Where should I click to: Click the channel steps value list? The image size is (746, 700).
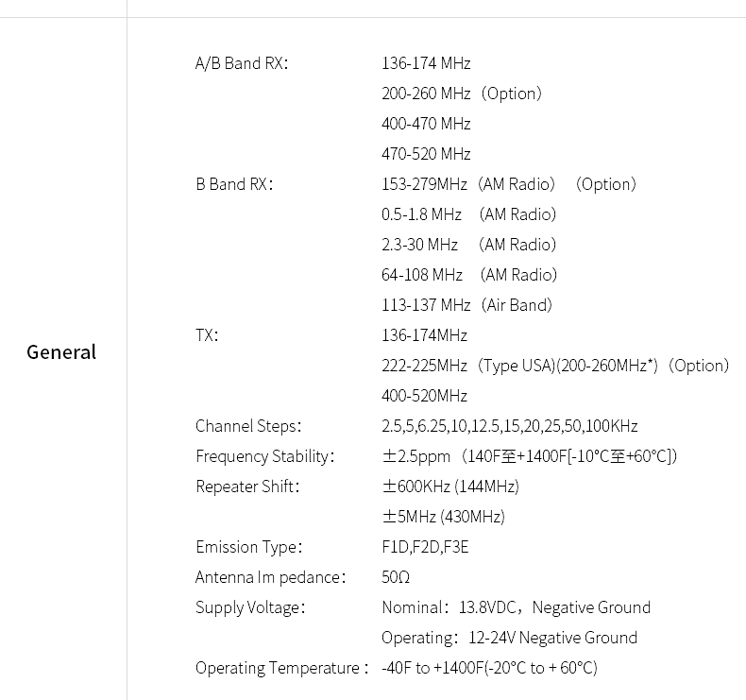[510, 426]
